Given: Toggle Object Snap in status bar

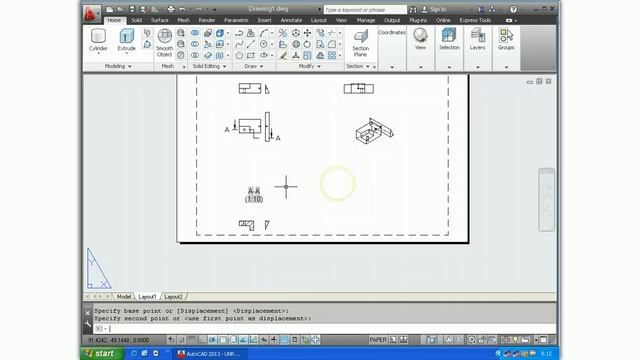Looking at the screenshot, I should (223, 340).
